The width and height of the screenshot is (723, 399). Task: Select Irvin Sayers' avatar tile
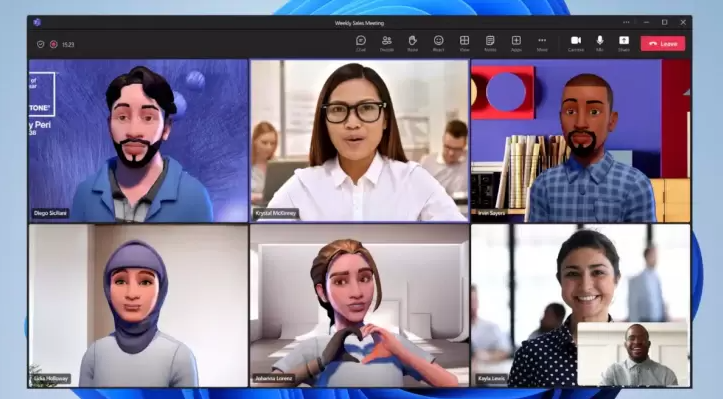click(x=581, y=141)
